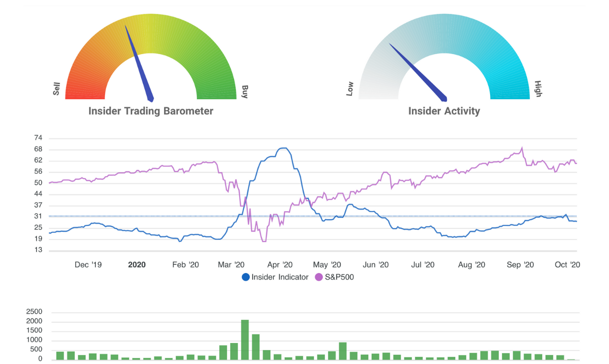Click the 'Buy' label on the barometer
Viewport: 609px width, 364px height.
[244, 91]
